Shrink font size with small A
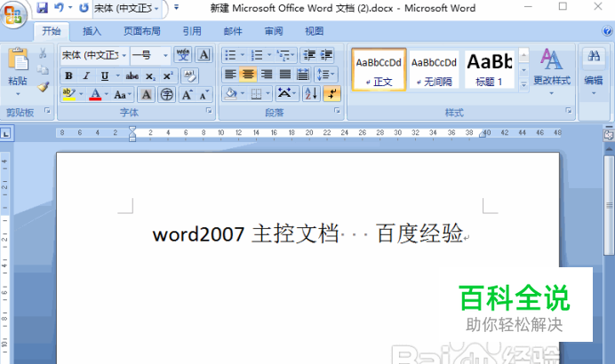615x364 pixels. click(x=204, y=94)
